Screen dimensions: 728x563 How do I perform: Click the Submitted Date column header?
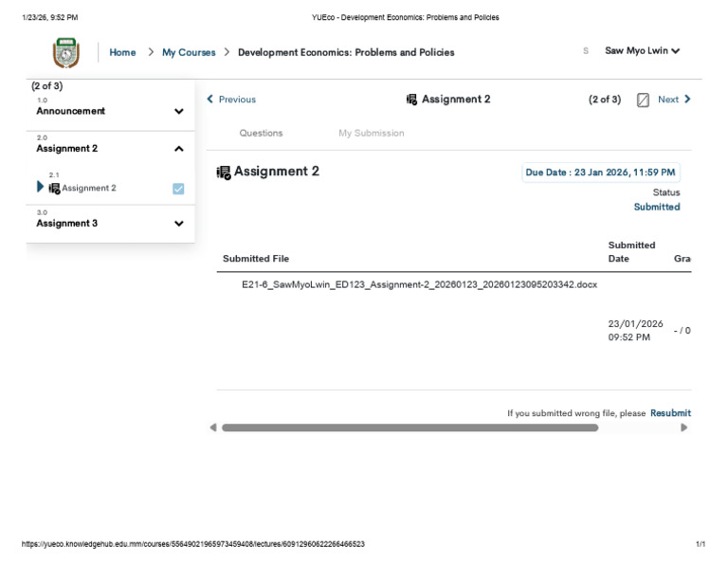tap(631, 251)
